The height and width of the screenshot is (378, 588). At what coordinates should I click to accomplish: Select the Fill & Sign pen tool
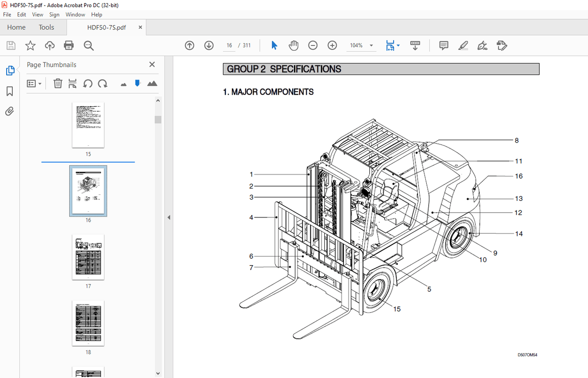pos(482,45)
